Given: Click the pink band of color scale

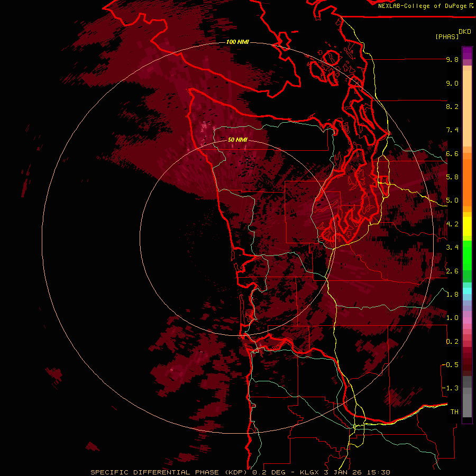Looking at the screenshot, I should [x=467, y=321].
